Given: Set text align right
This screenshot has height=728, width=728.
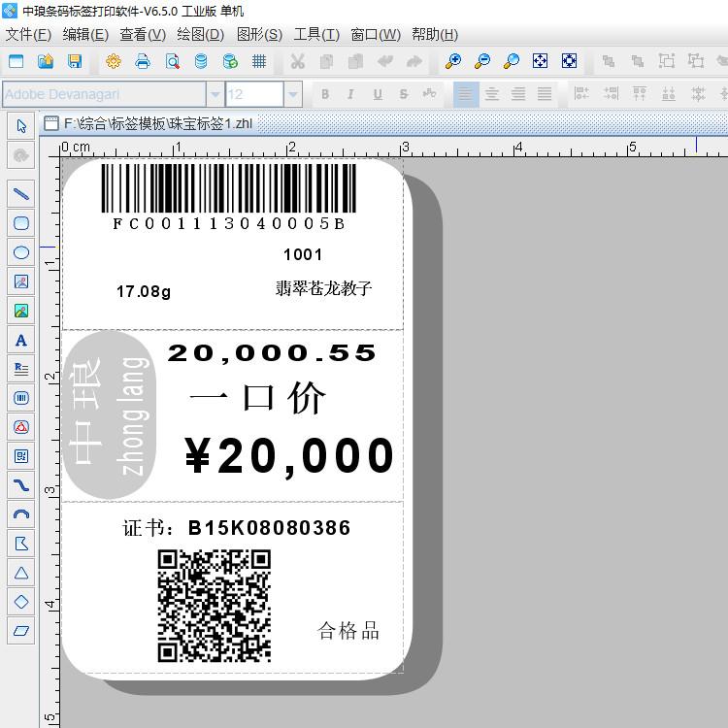Looking at the screenshot, I should [x=518, y=94].
